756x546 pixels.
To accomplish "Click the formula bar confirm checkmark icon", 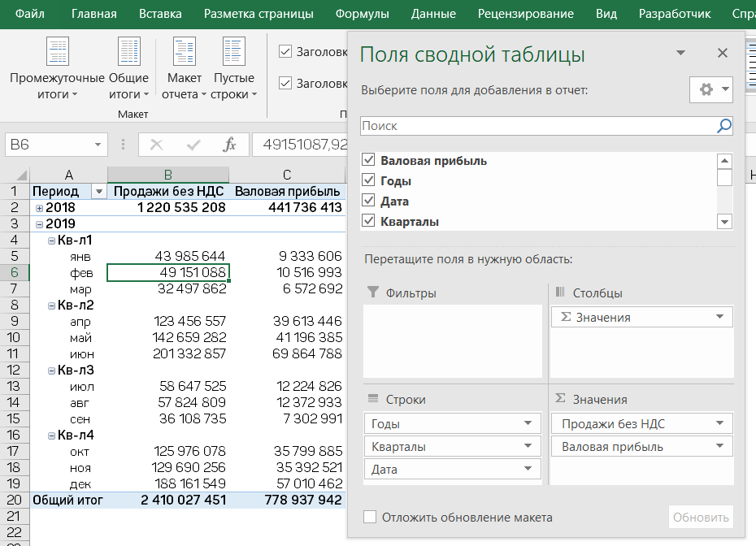I will (193, 145).
